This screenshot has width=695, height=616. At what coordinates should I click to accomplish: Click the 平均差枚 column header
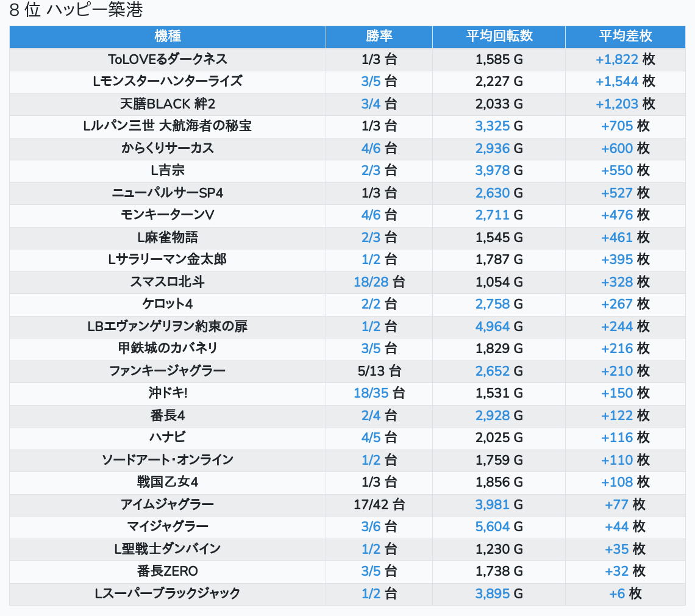pyautogui.click(x=625, y=37)
